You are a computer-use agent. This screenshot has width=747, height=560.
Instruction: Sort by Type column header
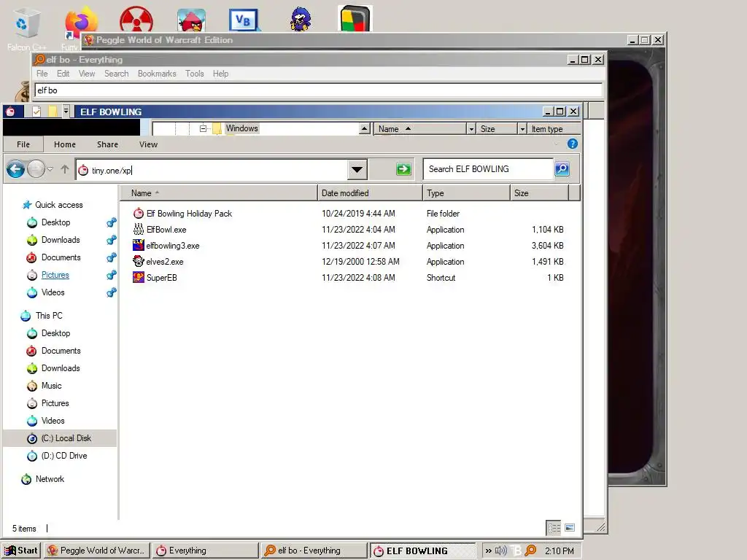tap(466, 192)
